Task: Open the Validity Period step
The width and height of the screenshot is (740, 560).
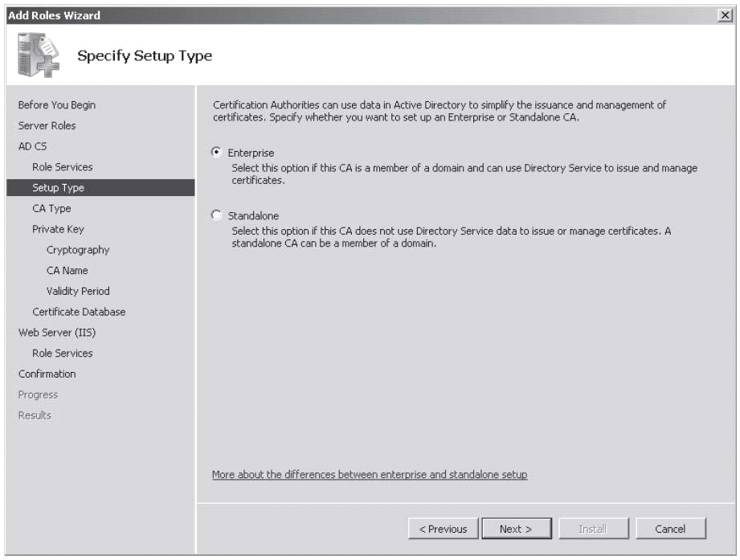Action: tap(78, 291)
